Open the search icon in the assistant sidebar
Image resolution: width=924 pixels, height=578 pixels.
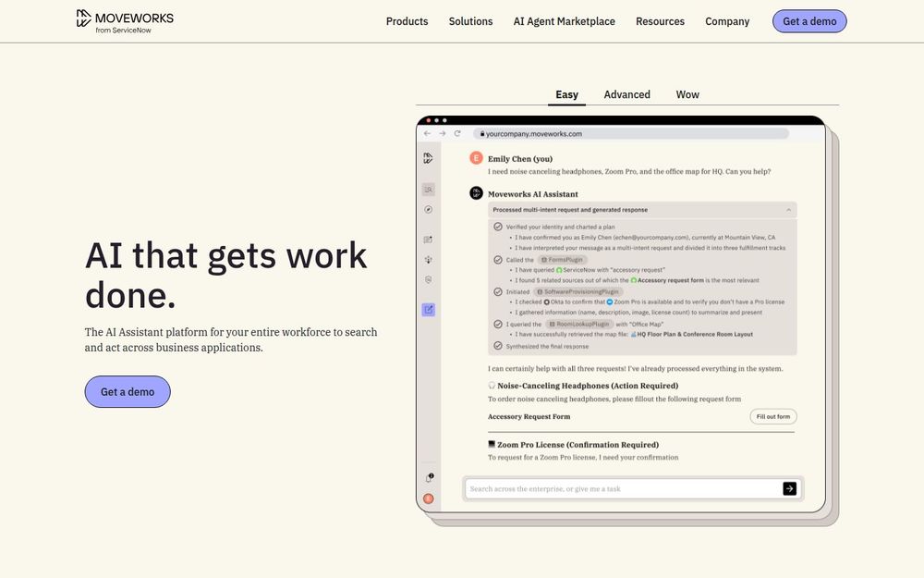(x=427, y=188)
